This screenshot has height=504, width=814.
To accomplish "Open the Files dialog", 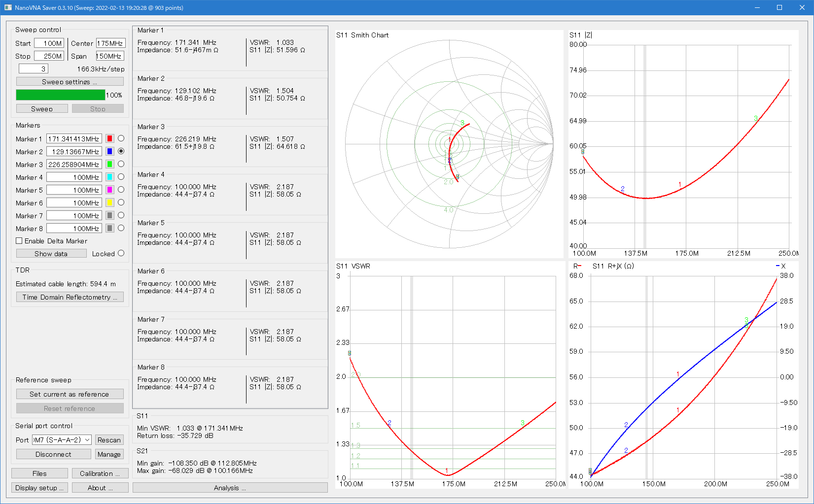I will click(x=39, y=473).
